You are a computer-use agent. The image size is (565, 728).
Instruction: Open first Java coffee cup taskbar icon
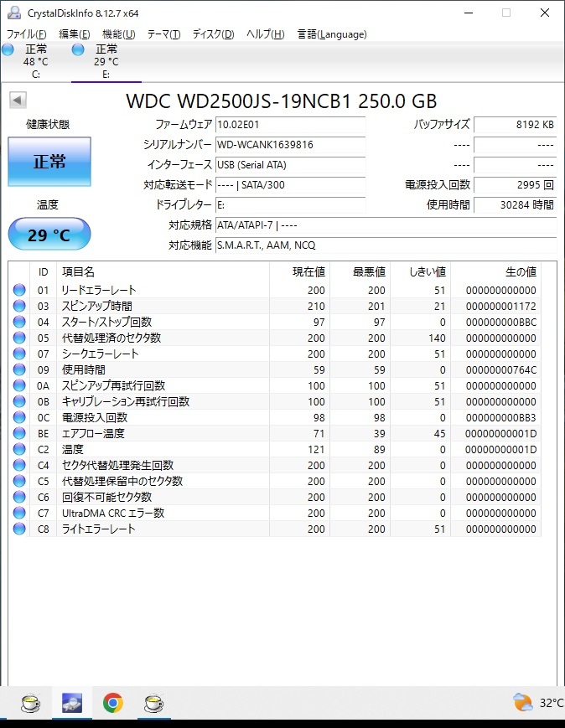[x=31, y=703]
